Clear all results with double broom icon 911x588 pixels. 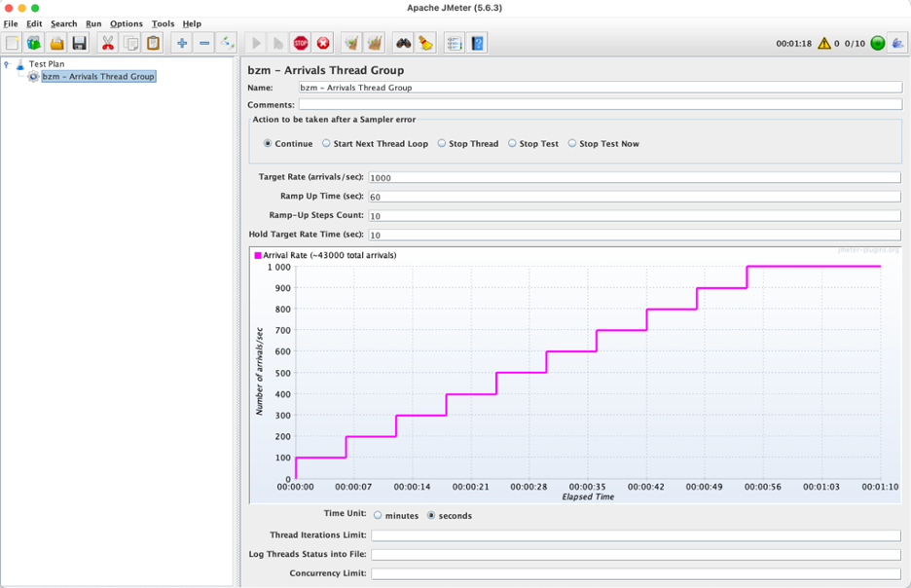375,43
